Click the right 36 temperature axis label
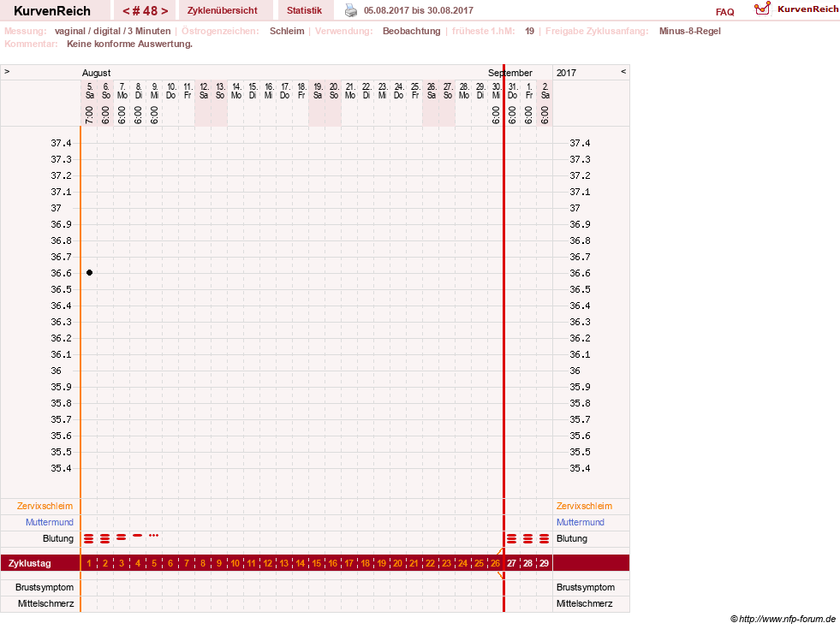840x629 pixels. click(x=575, y=371)
